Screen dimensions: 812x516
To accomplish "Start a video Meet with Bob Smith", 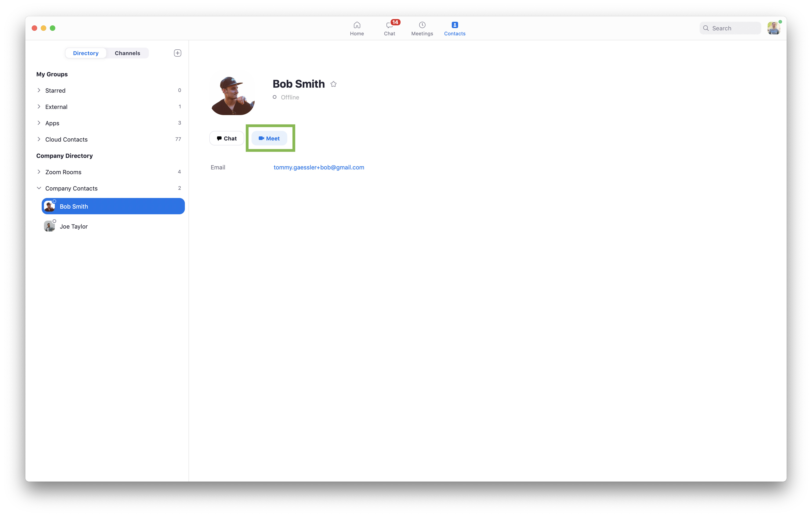I will [269, 139].
